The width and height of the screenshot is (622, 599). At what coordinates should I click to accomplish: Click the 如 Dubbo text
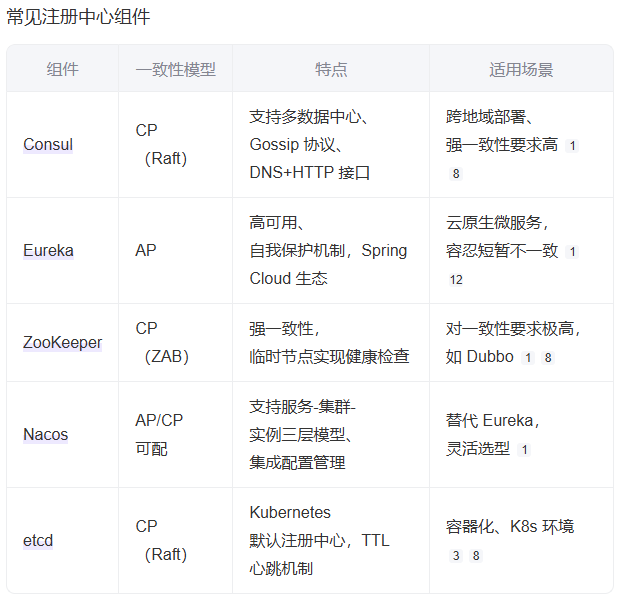[x=480, y=357]
